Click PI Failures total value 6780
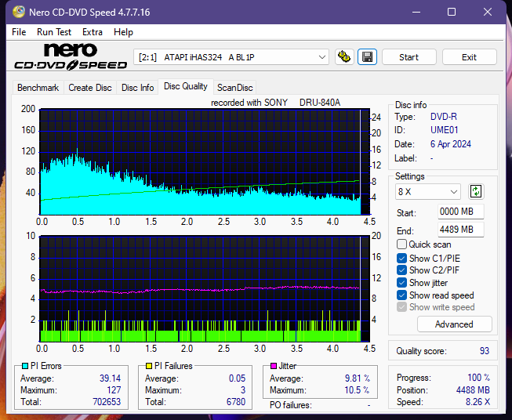This screenshot has height=420, width=512. click(x=236, y=402)
